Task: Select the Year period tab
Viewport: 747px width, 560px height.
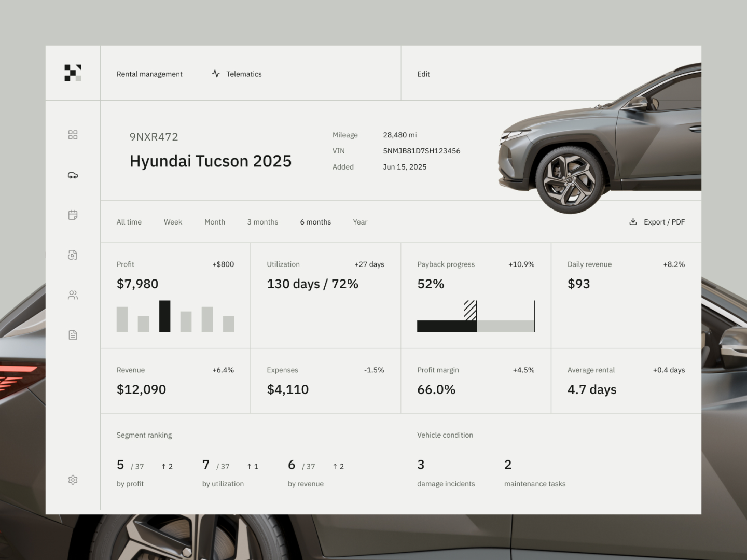Action: (x=360, y=222)
